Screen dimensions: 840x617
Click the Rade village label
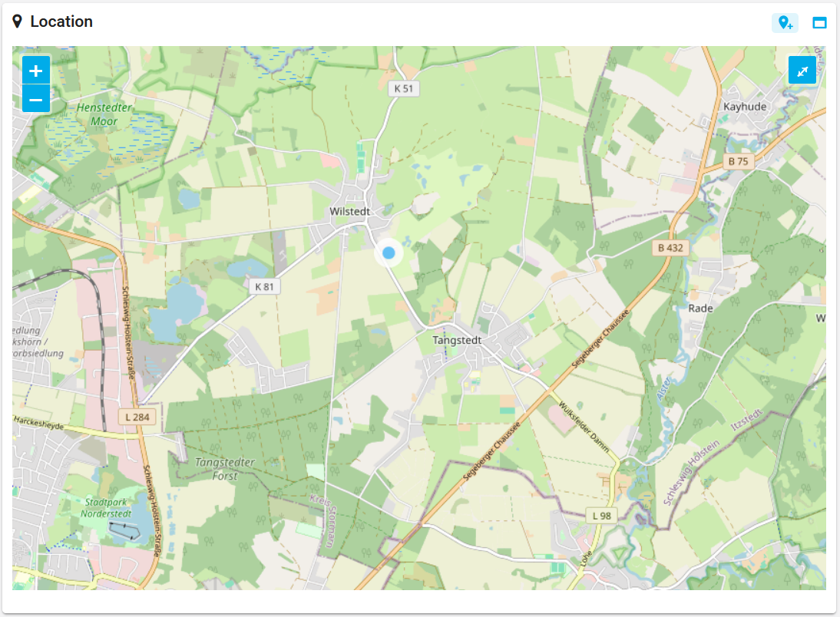[700, 308]
